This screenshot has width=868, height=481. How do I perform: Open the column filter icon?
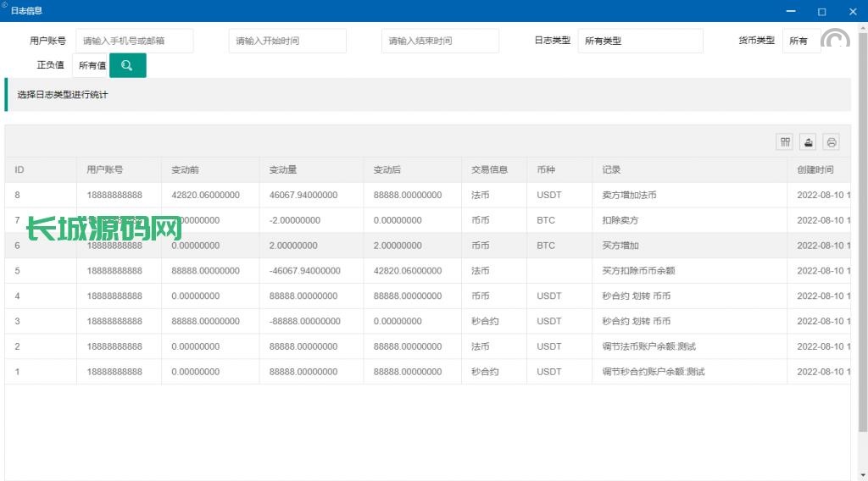785,142
